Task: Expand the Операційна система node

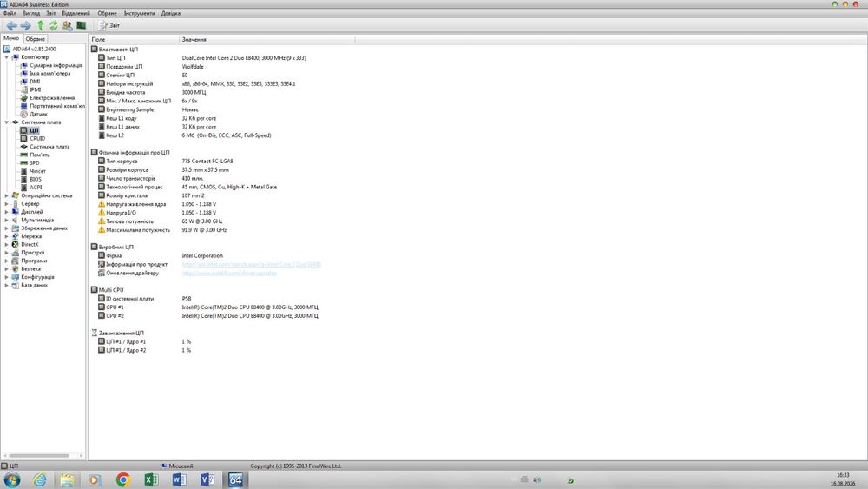Action: tap(7, 195)
